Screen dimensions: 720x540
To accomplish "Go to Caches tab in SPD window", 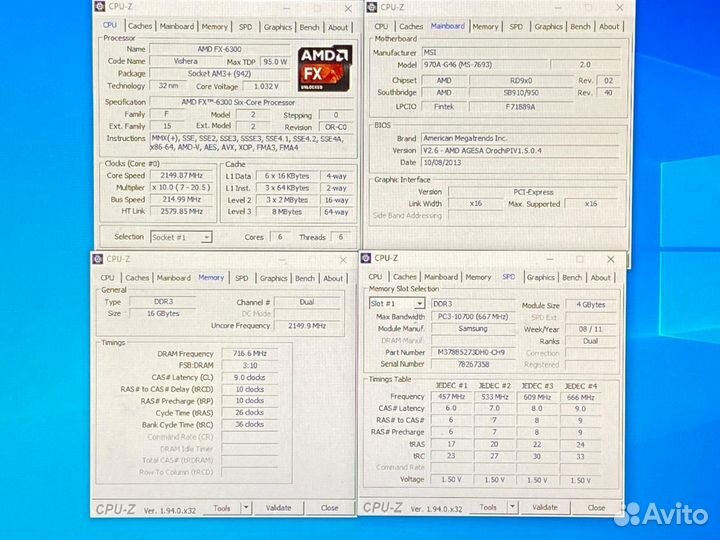I will click(405, 277).
